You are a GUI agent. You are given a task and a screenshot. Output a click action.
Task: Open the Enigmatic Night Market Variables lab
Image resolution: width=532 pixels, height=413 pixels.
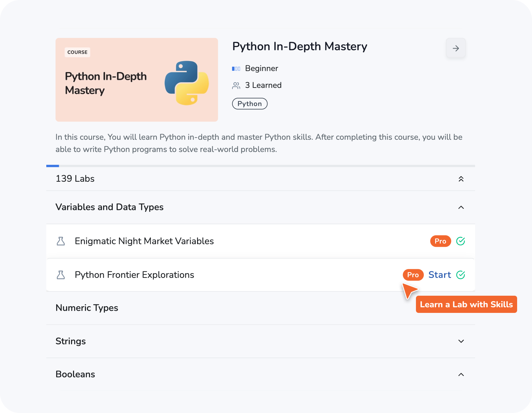[144, 241]
